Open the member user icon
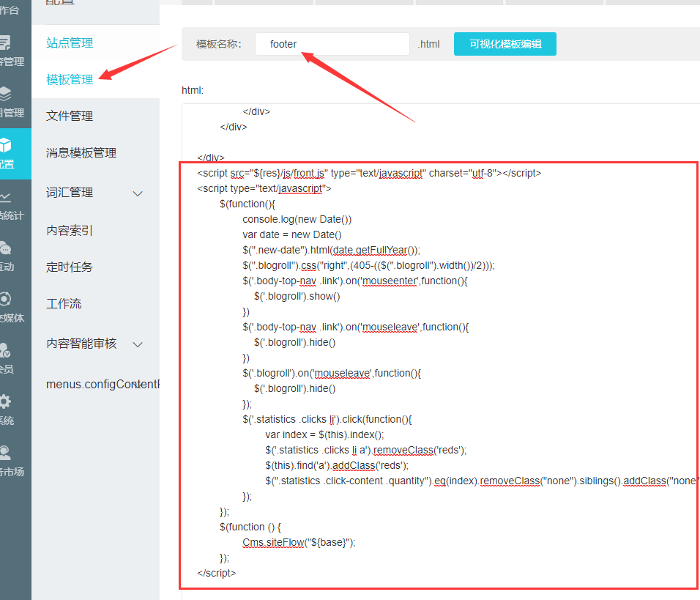This screenshot has height=600, width=700. [5, 350]
